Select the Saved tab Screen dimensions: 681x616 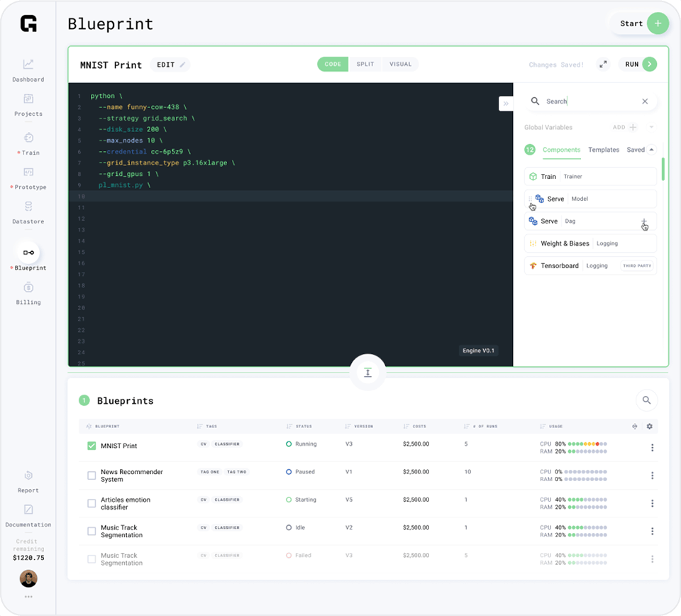[x=636, y=150]
